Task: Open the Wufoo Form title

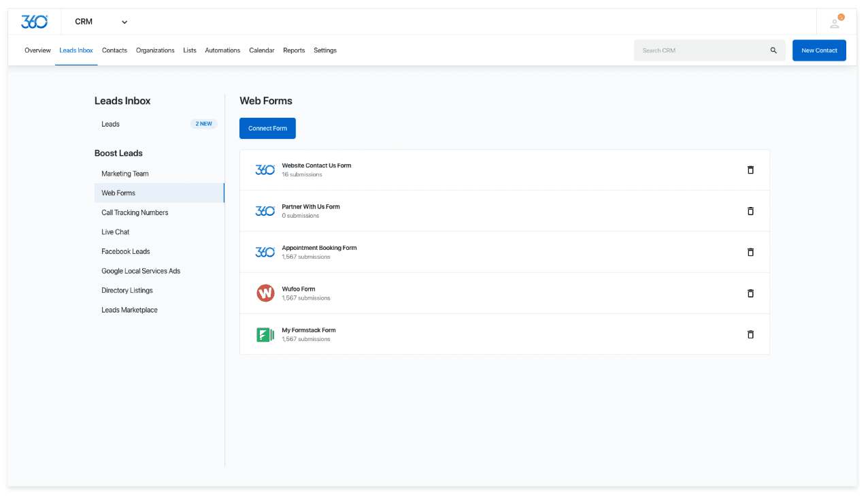Action: [299, 289]
